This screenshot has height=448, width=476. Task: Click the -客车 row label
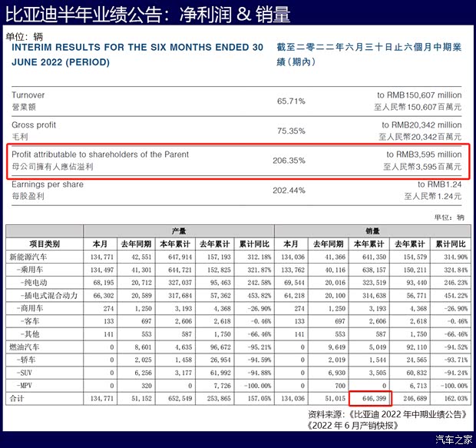pyautogui.click(x=30, y=321)
